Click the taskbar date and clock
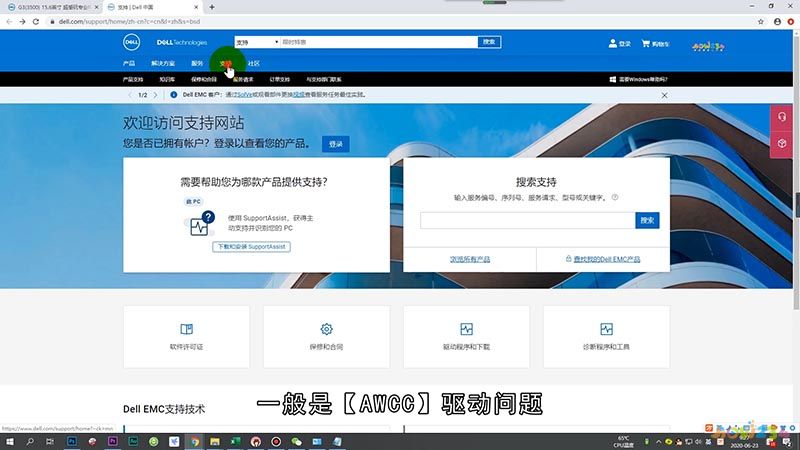This screenshot has width=800, height=450. click(744, 442)
